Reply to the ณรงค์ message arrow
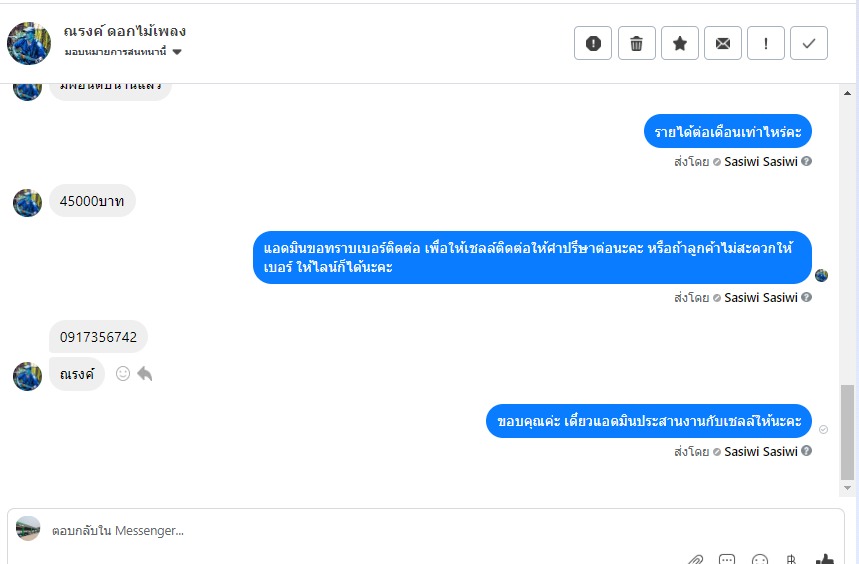859x564 pixels. point(145,373)
